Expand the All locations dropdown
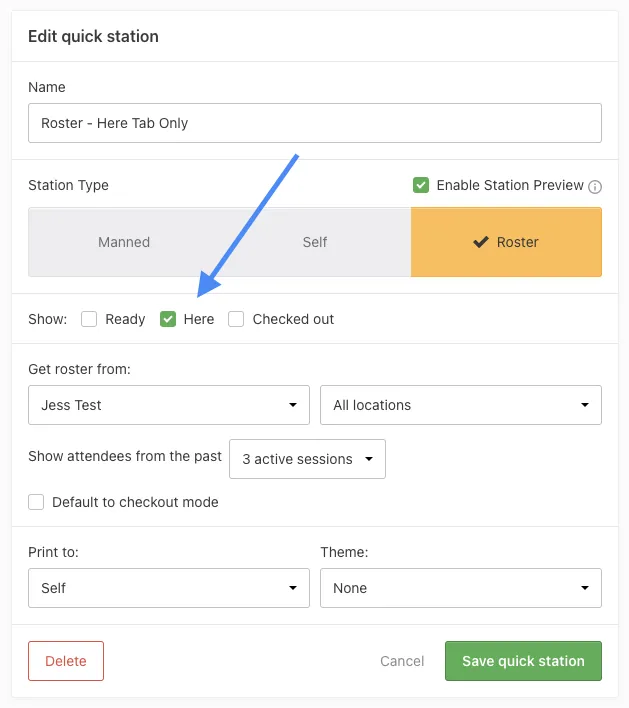The image size is (629, 708). pyautogui.click(x=460, y=405)
